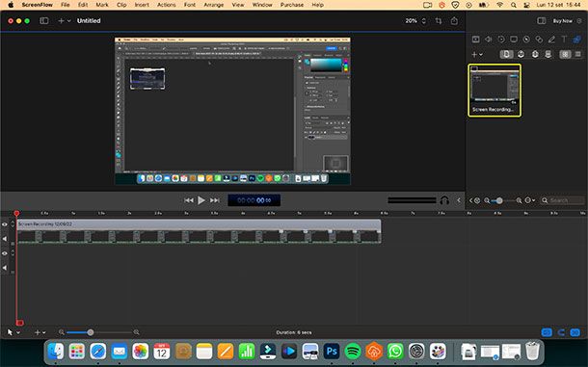Toggle the inspector sidebar panel
Viewport: 588px width, 367px height.
542,21
